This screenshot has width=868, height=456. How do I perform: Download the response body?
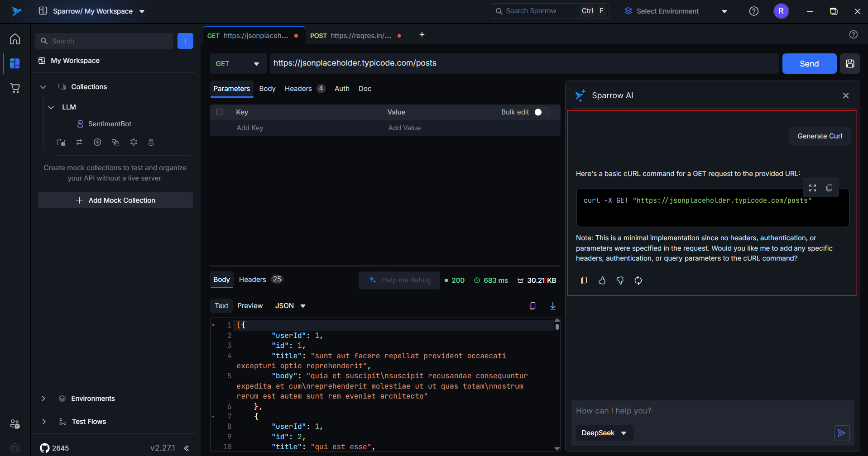(553, 306)
